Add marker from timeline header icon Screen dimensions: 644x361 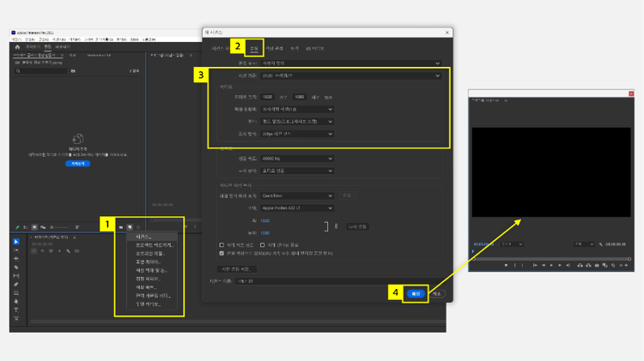pyautogui.click(x=59, y=250)
